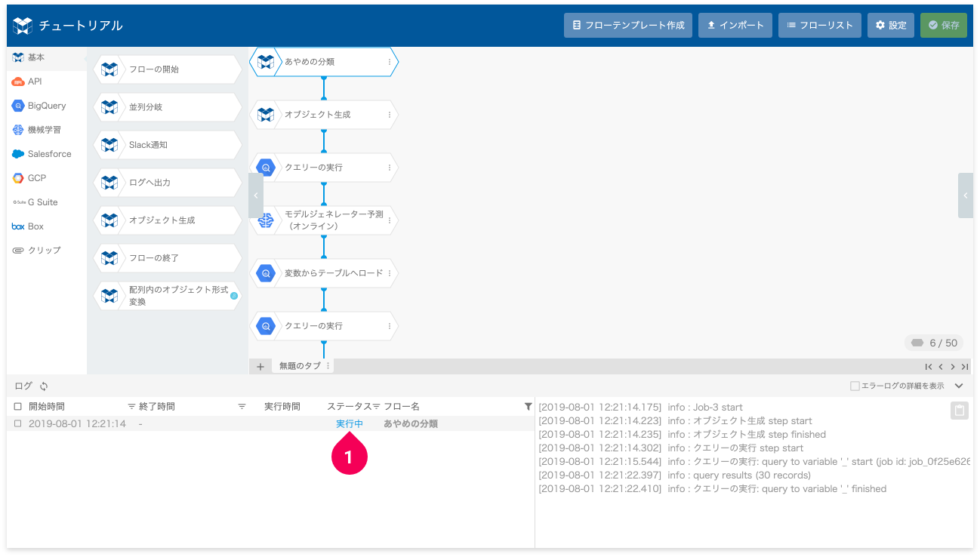
Task: Select the GCP category in sidebar
Action: (47, 178)
